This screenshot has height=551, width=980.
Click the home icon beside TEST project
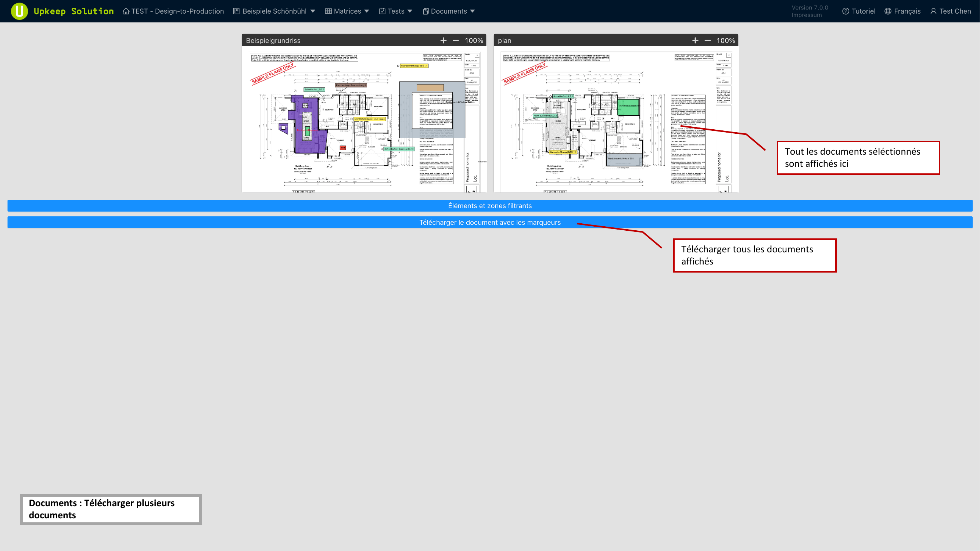click(126, 11)
